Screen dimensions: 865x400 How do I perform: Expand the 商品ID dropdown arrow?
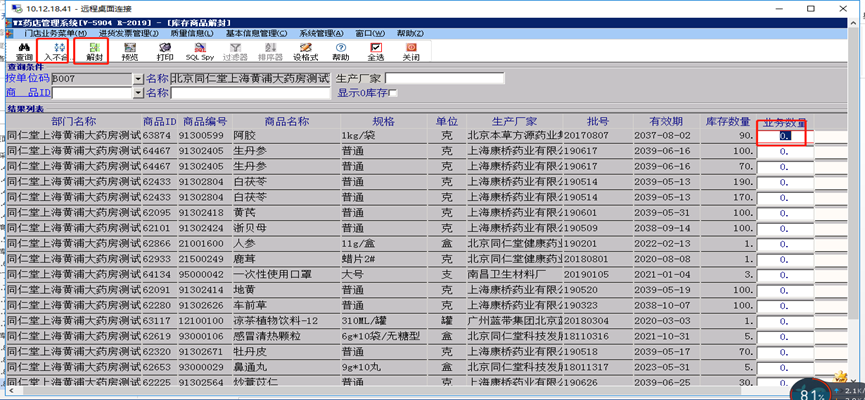tap(138, 93)
